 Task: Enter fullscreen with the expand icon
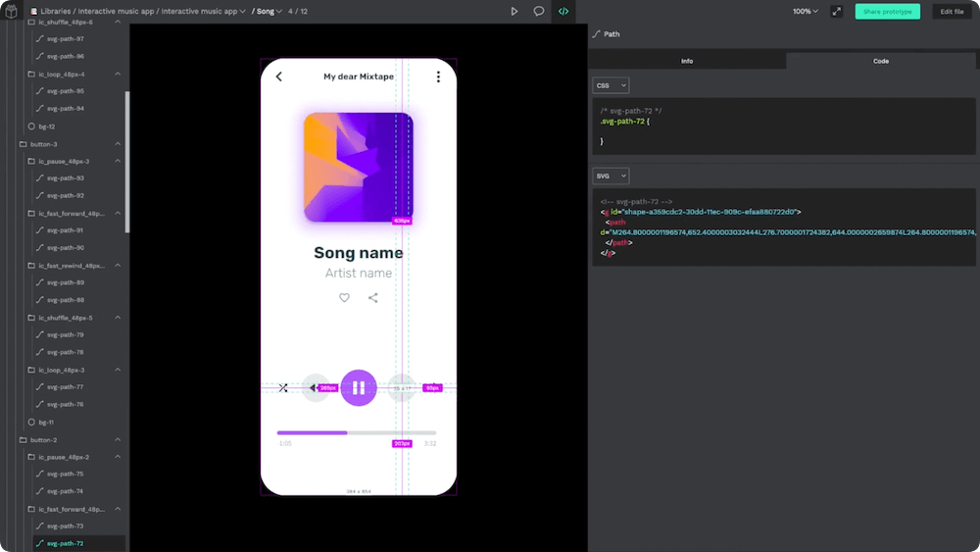pyautogui.click(x=836, y=12)
